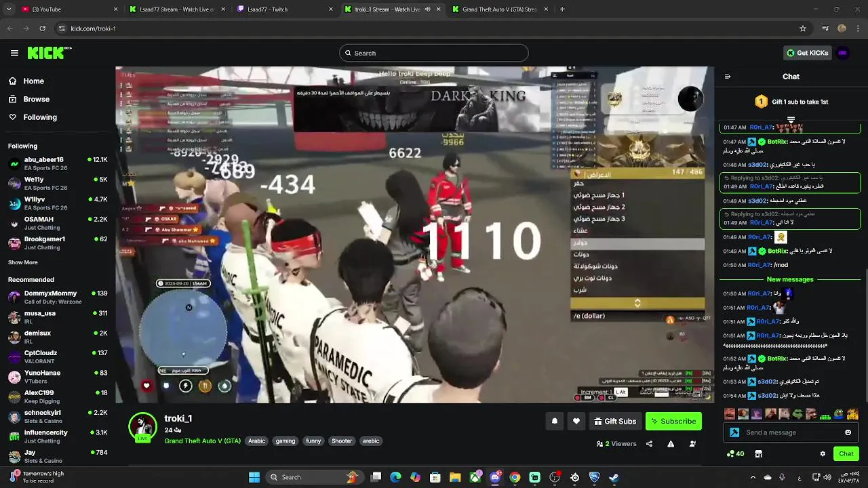The width and height of the screenshot is (868, 488).
Task: Click schneckyirl channel avatar
Action: coord(14,416)
